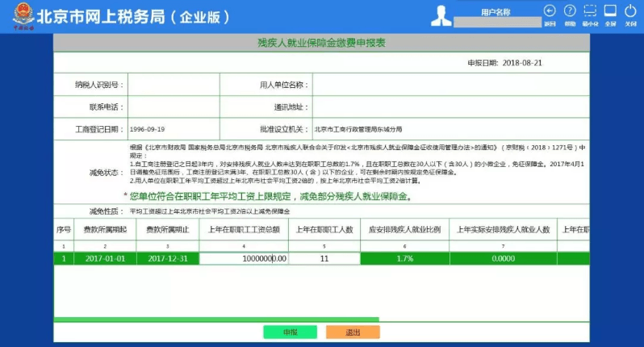644x347 pixels.
Task: Open the 帮助 (help) question mark icon
Action: [x=571, y=11]
